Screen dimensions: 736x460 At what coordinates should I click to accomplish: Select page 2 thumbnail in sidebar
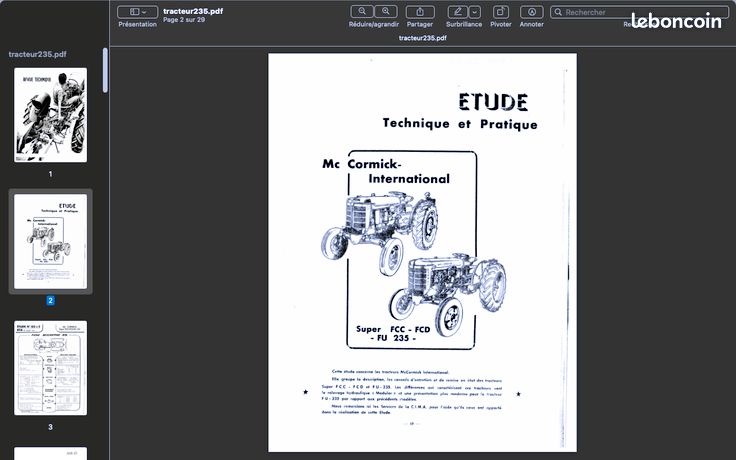50,241
